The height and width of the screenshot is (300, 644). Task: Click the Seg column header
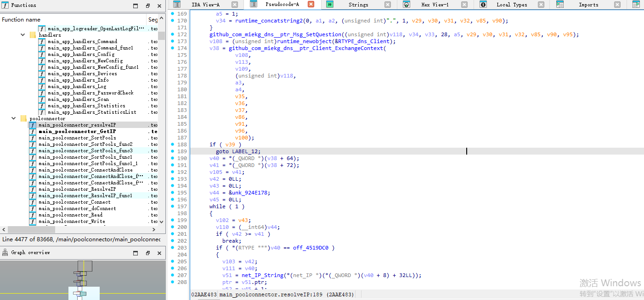click(153, 20)
